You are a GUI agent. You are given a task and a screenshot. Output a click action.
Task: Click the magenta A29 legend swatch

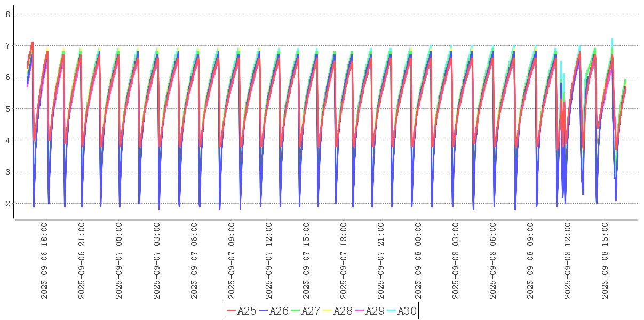point(360,311)
